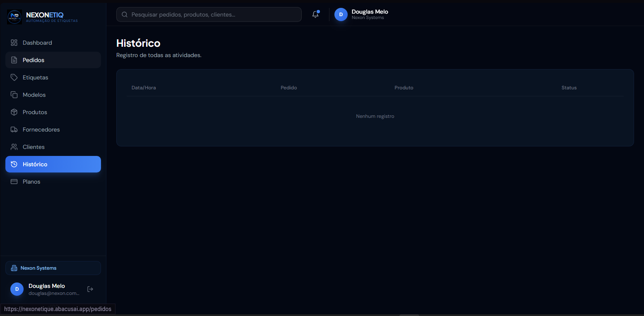Click the Pedido column header
This screenshot has width=644, height=316.
point(289,88)
